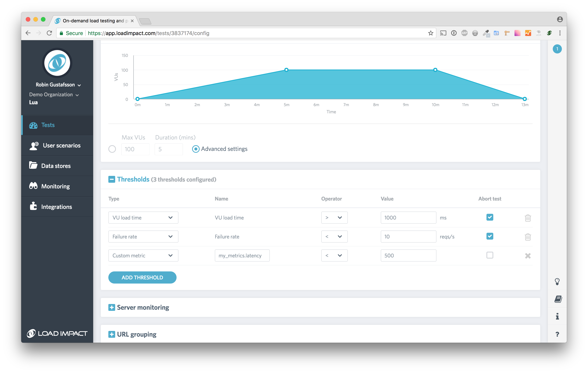Screen dimensions: 588x373
Task: Change the Failure rate operator dropdown
Action: [334, 237]
